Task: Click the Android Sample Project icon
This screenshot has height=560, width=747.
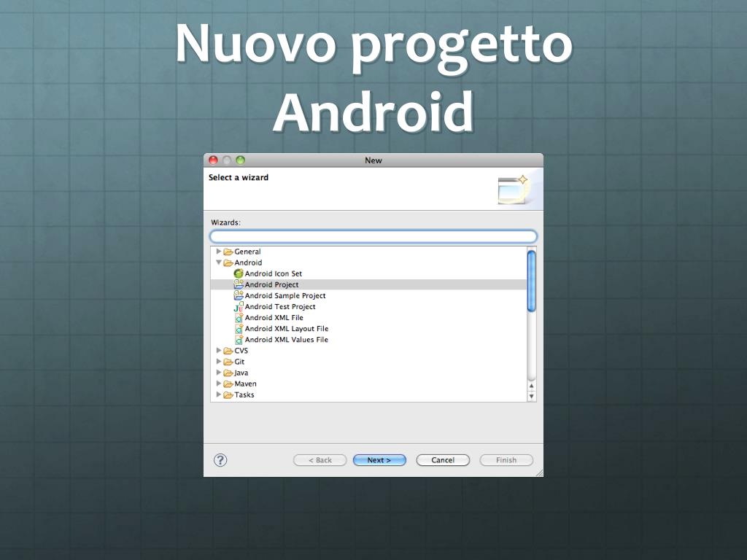Action: tap(239, 295)
